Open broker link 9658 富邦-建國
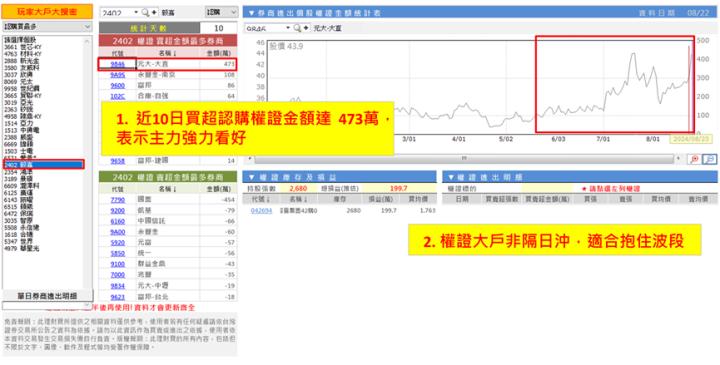The width and height of the screenshot is (720, 365). 118,161
